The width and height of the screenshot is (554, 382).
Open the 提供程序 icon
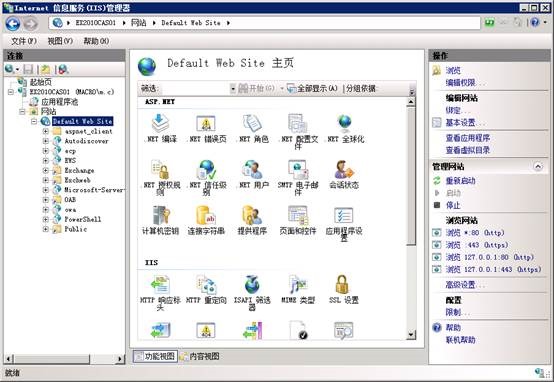[x=252, y=221]
